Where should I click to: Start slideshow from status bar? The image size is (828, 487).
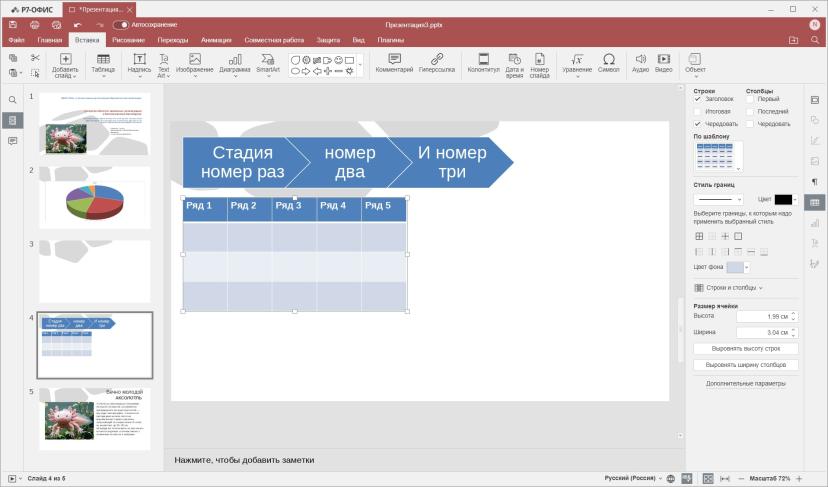(x=12, y=479)
